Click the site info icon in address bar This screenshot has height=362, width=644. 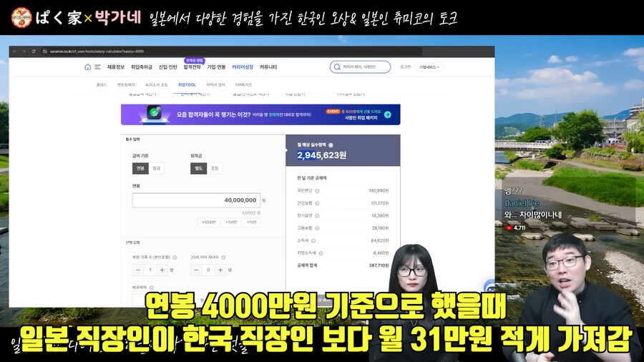coord(45,52)
